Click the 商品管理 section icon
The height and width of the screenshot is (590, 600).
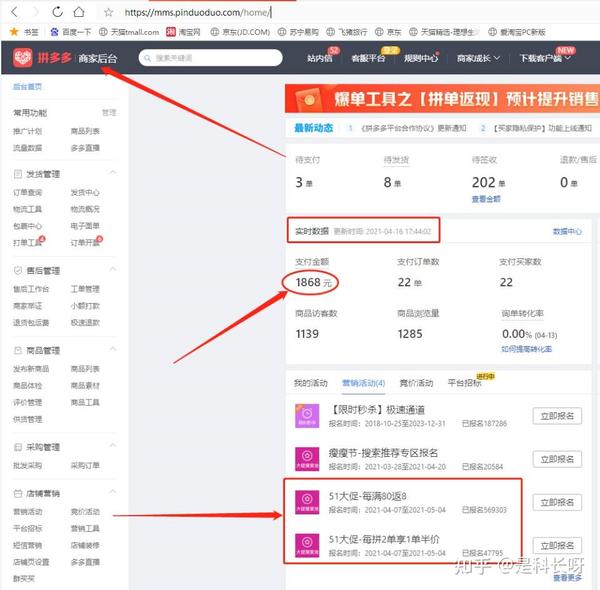click(x=18, y=350)
